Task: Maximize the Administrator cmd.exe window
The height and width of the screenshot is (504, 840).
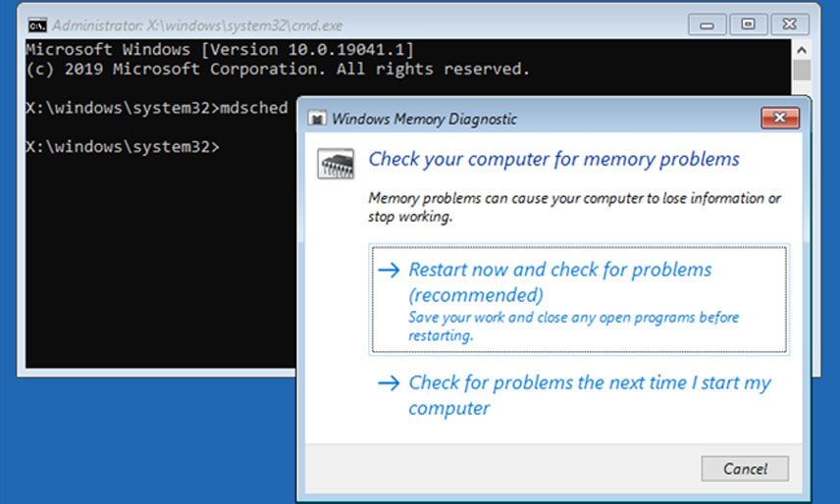Action: (748, 25)
